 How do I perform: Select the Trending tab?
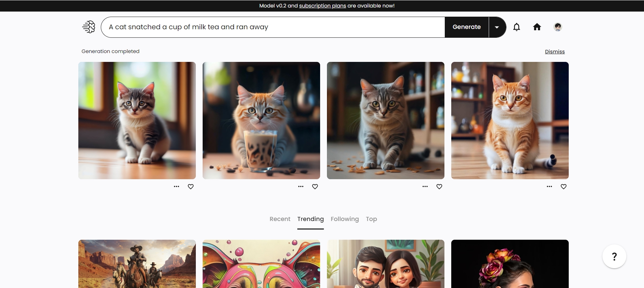tap(311, 219)
